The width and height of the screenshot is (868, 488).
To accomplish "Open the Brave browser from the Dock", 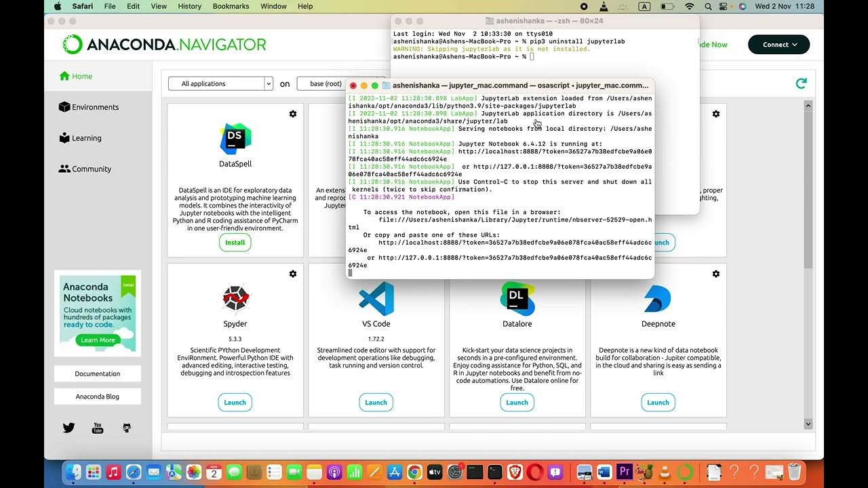I will coord(515,472).
